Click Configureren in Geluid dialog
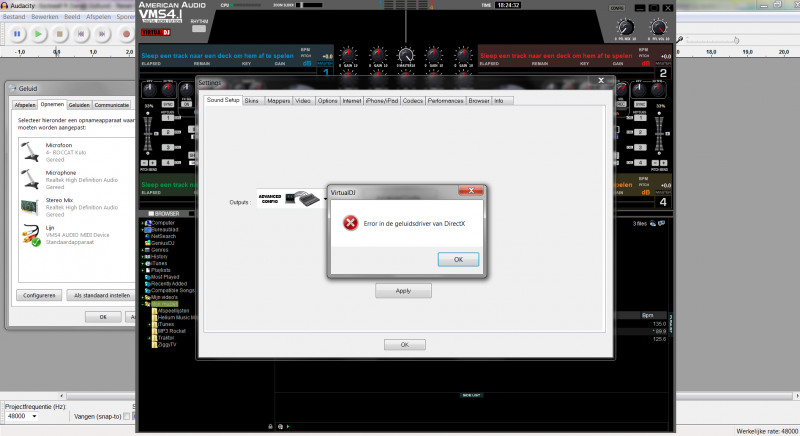The image size is (800, 436). click(39, 295)
